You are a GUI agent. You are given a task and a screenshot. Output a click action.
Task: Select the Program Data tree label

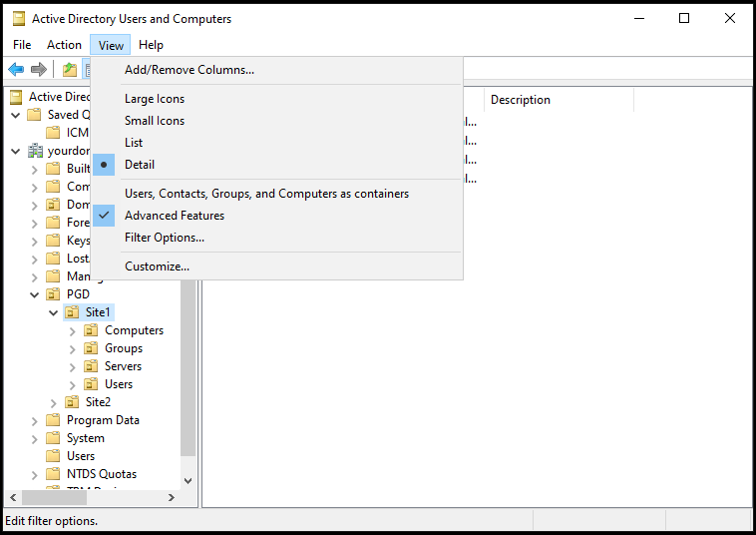pyautogui.click(x=103, y=420)
